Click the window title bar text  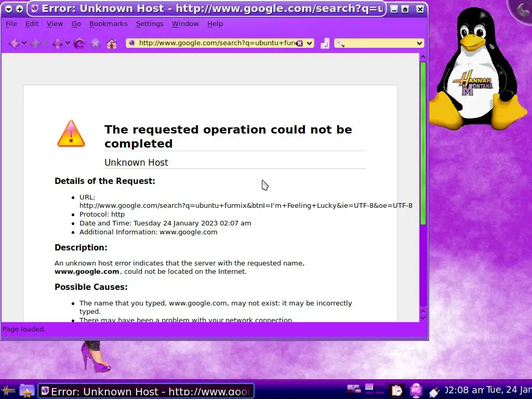point(212,9)
